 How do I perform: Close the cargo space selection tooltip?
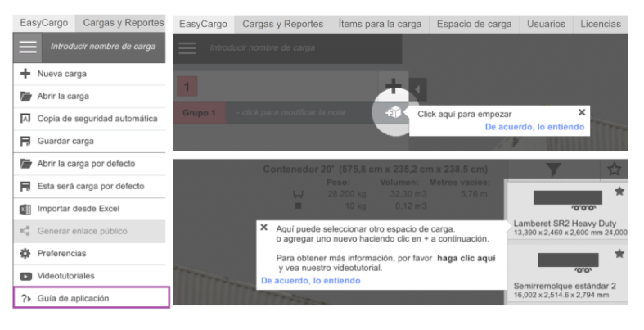[264, 227]
